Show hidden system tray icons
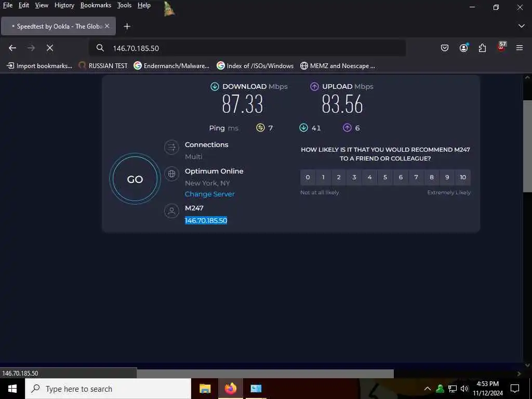The image size is (532, 399). point(428,389)
